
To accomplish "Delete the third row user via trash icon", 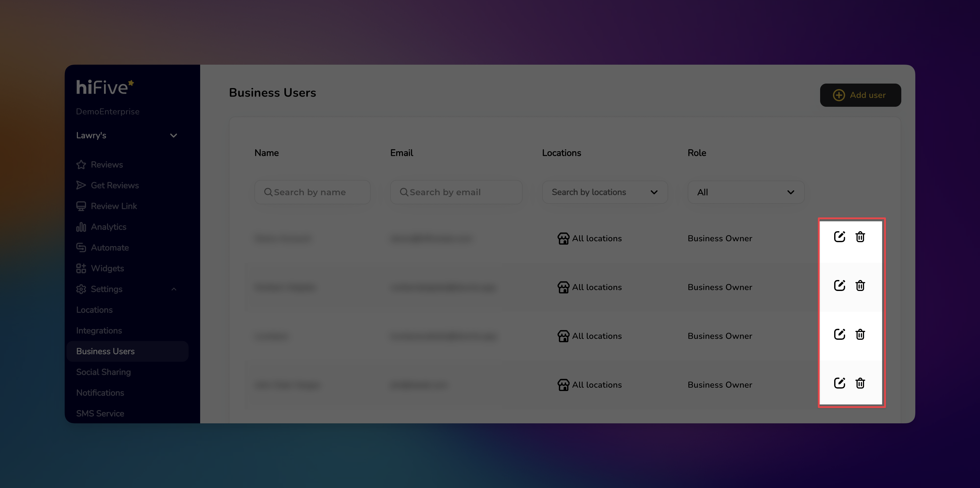I will point(860,334).
